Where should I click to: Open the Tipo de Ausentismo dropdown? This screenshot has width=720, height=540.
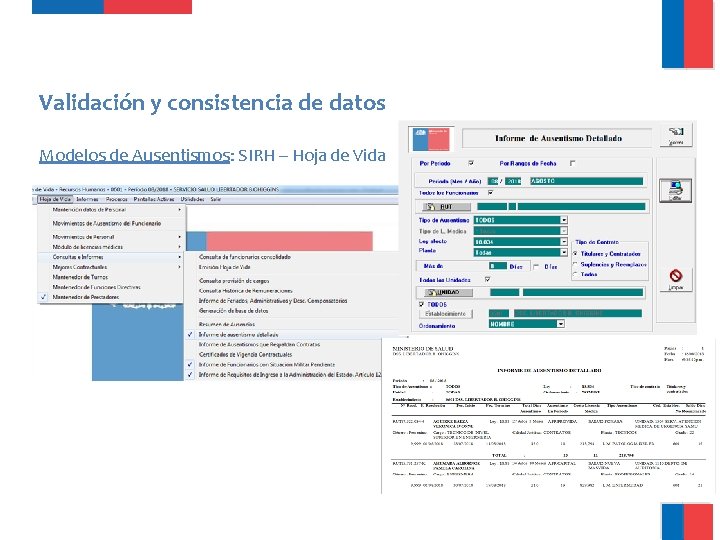point(564,220)
